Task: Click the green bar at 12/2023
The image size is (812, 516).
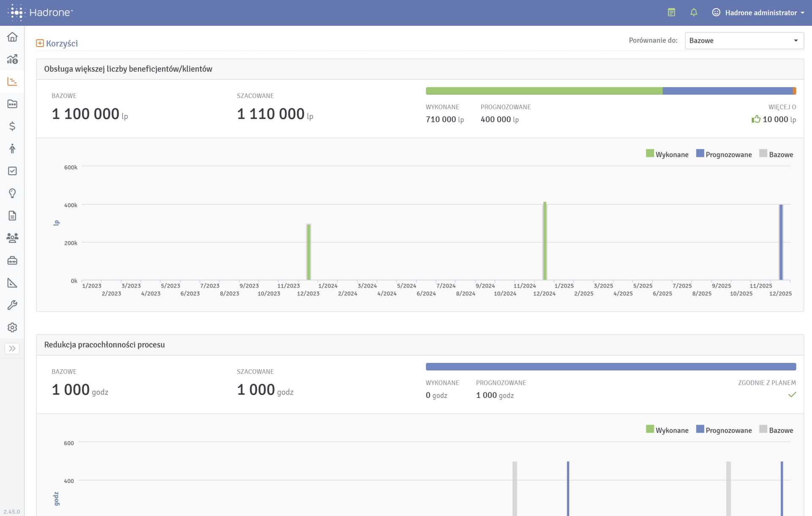Action: point(309,252)
